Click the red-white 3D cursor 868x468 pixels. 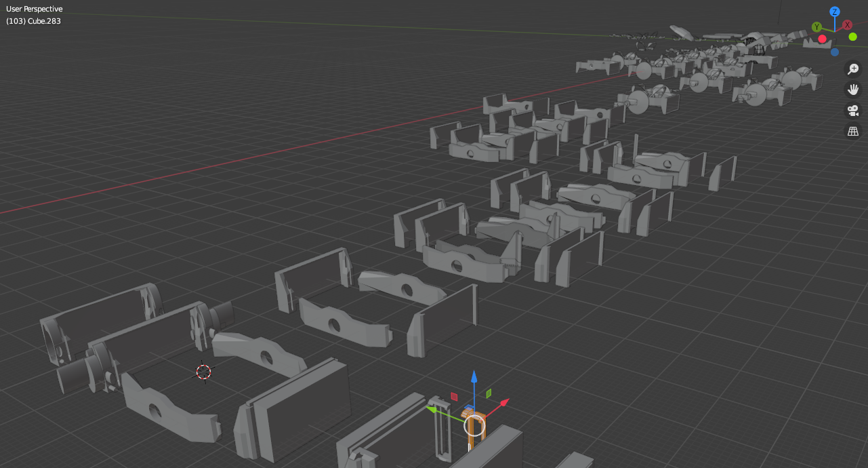[204, 372]
